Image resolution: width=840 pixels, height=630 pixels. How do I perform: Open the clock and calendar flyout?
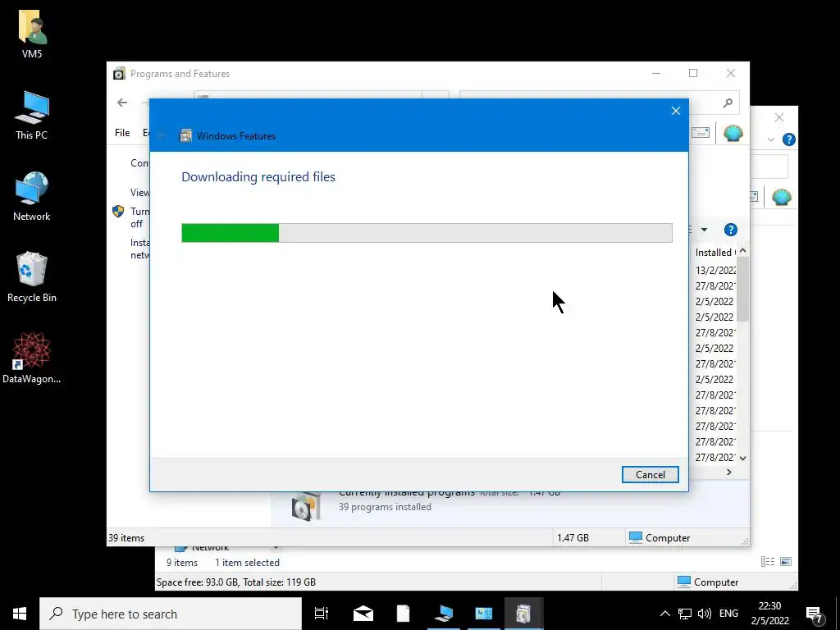pyautogui.click(x=769, y=614)
